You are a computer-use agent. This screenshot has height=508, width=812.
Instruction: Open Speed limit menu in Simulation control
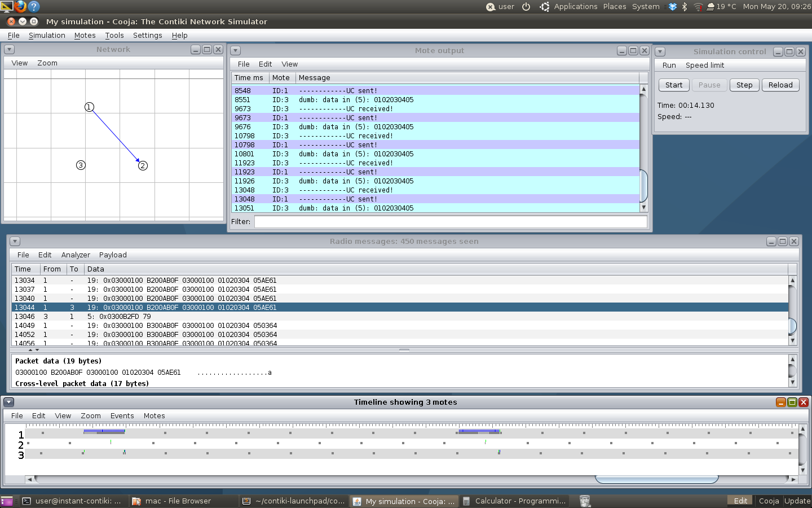pos(705,65)
